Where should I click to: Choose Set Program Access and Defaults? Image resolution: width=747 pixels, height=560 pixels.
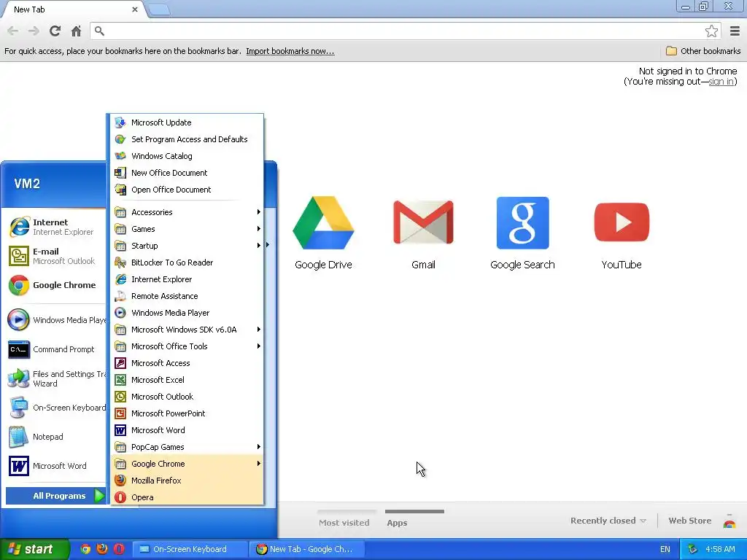tap(187, 139)
